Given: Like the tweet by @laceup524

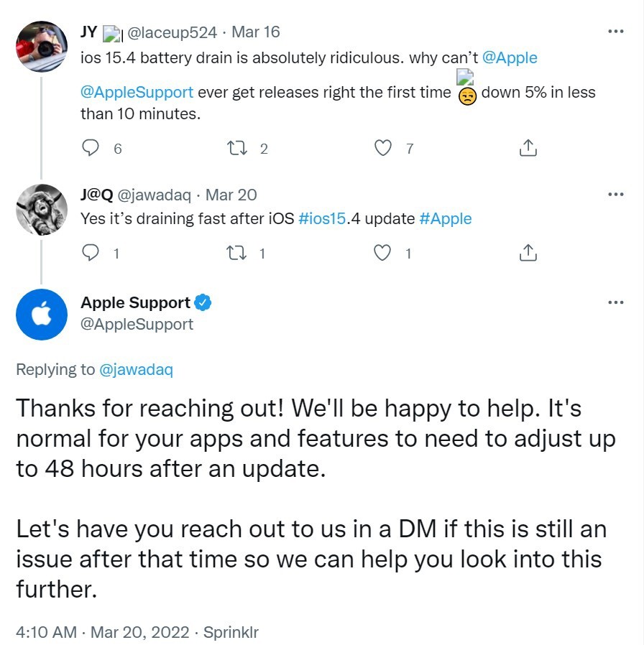Looking at the screenshot, I should pyautogui.click(x=385, y=148).
